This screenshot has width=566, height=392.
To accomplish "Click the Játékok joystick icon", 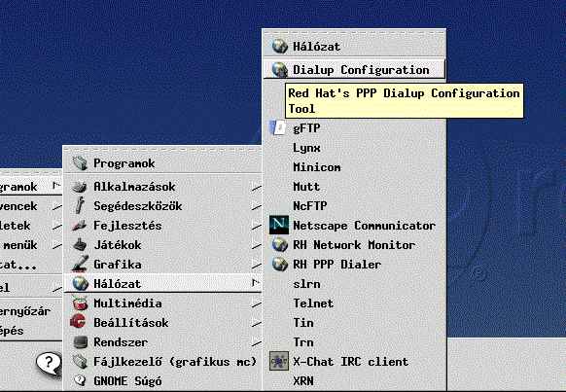I will tap(80, 245).
